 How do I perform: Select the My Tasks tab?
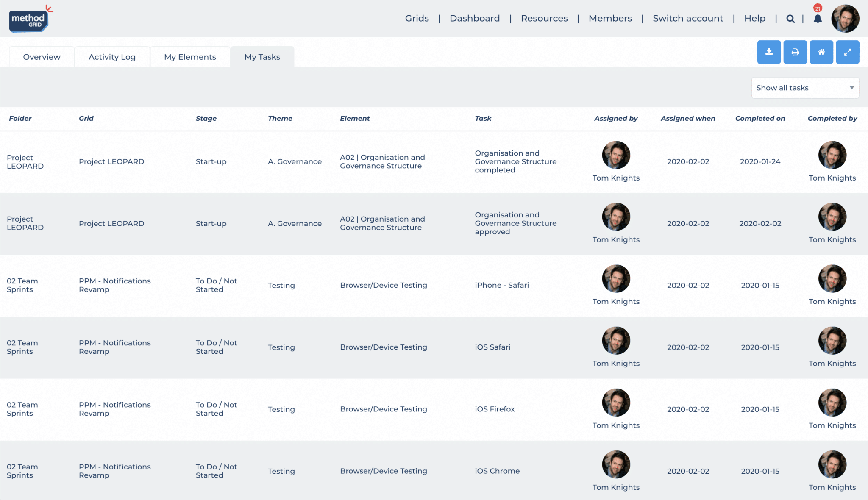click(x=262, y=57)
